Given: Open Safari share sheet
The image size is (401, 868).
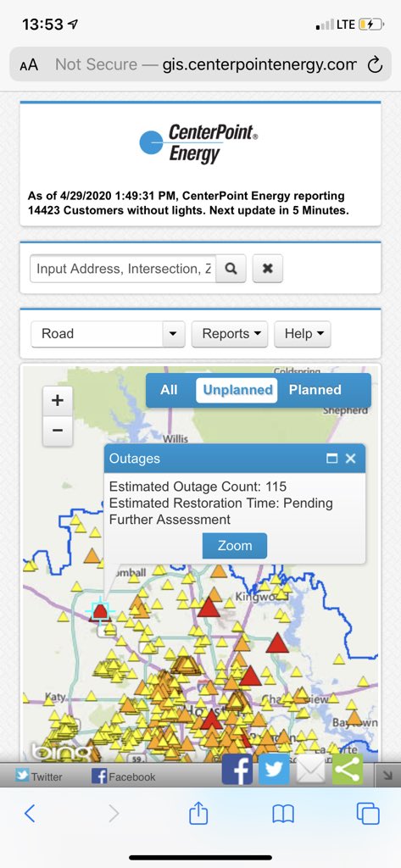Looking at the screenshot, I should click(x=198, y=813).
